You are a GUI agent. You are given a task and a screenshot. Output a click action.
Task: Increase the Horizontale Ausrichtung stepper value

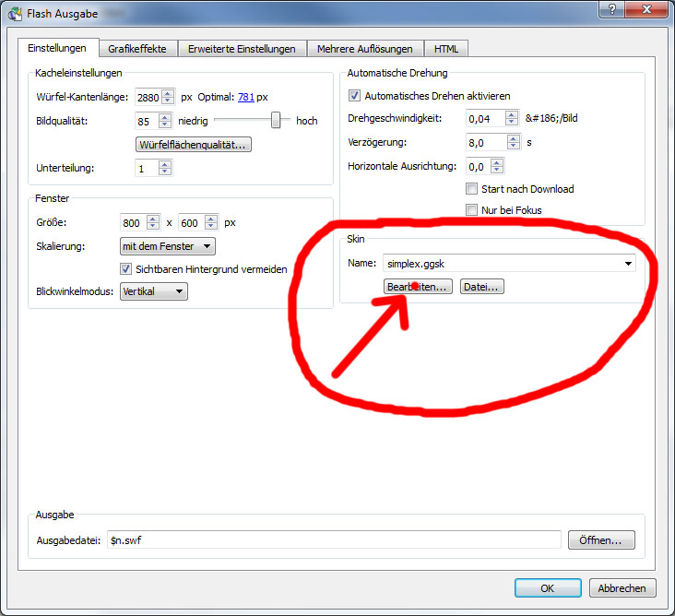tap(497, 162)
